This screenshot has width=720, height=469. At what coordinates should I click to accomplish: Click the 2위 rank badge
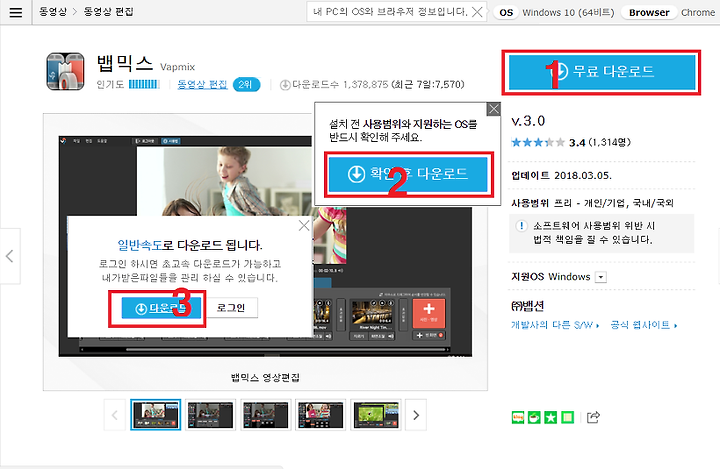tap(246, 85)
